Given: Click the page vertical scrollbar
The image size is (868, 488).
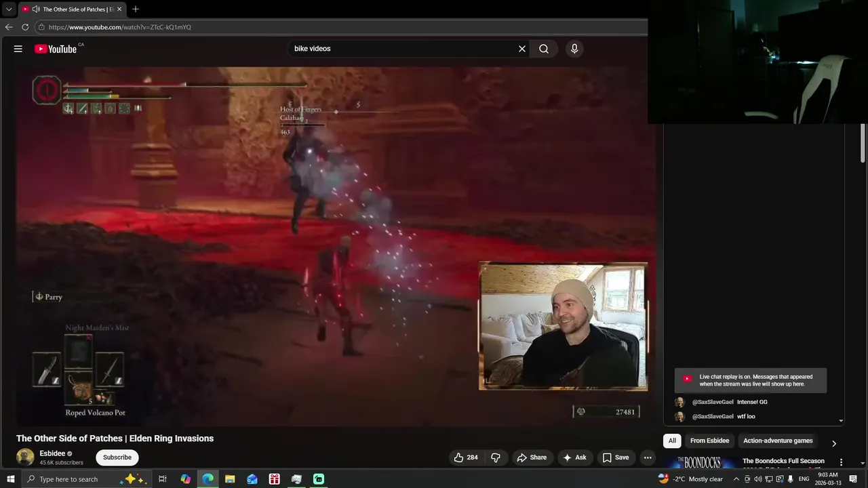Looking at the screenshot, I should click(x=863, y=142).
